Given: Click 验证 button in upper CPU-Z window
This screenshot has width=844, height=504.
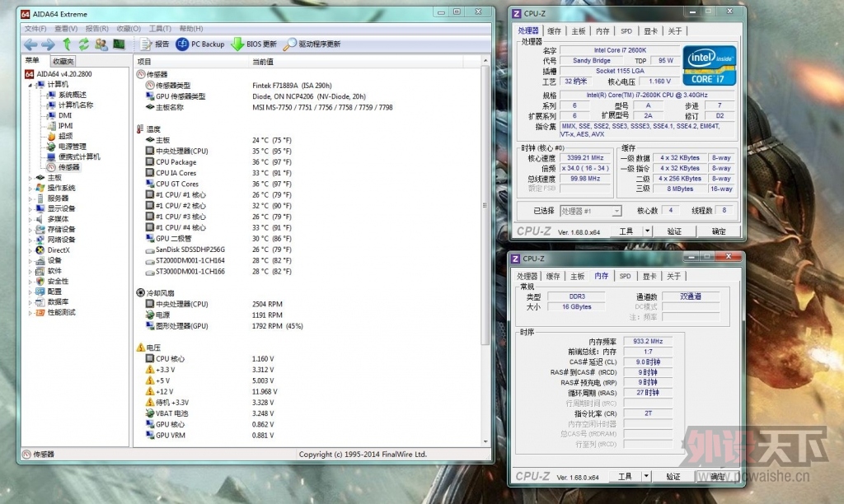Looking at the screenshot, I should coord(674,231).
